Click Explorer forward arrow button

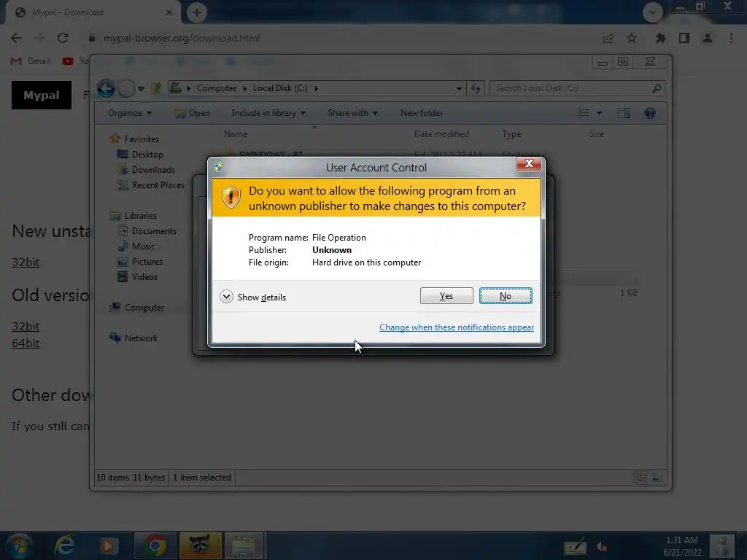(126, 88)
